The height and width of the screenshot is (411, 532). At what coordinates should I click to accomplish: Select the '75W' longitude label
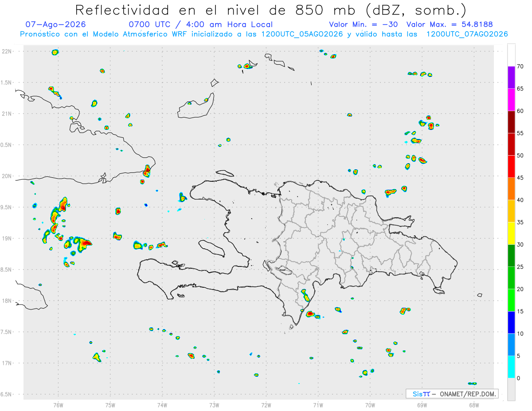(110, 405)
